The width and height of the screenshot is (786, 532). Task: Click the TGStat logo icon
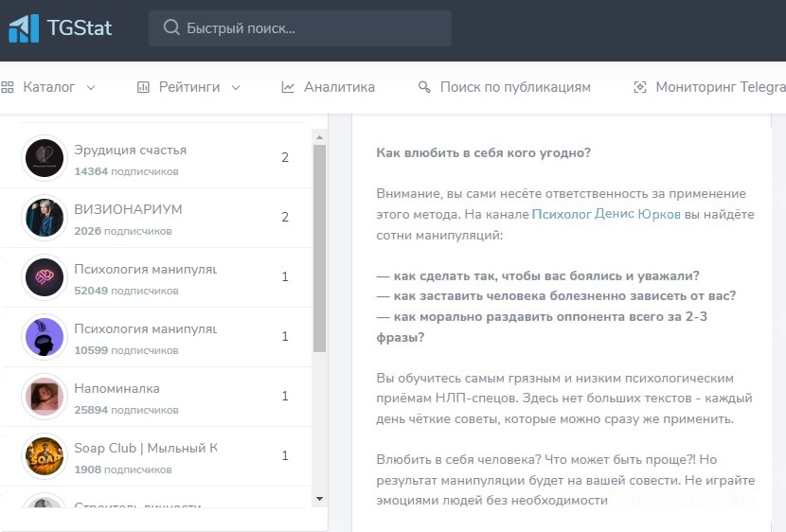point(24,28)
